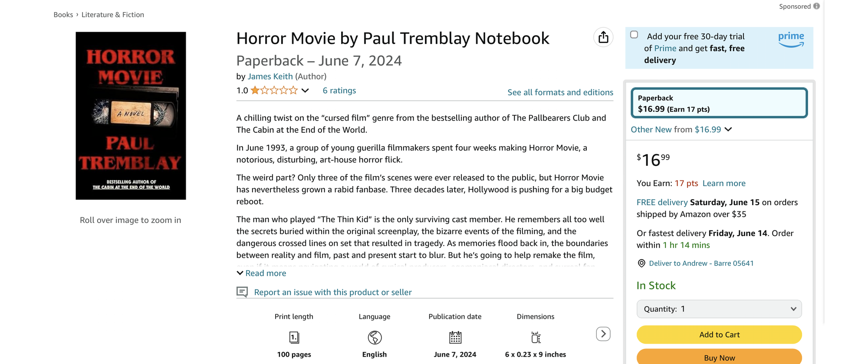Image resolution: width=868 pixels, height=364 pixels.
Task: Select the Paperback format option
Action: [x=719, y=103]
